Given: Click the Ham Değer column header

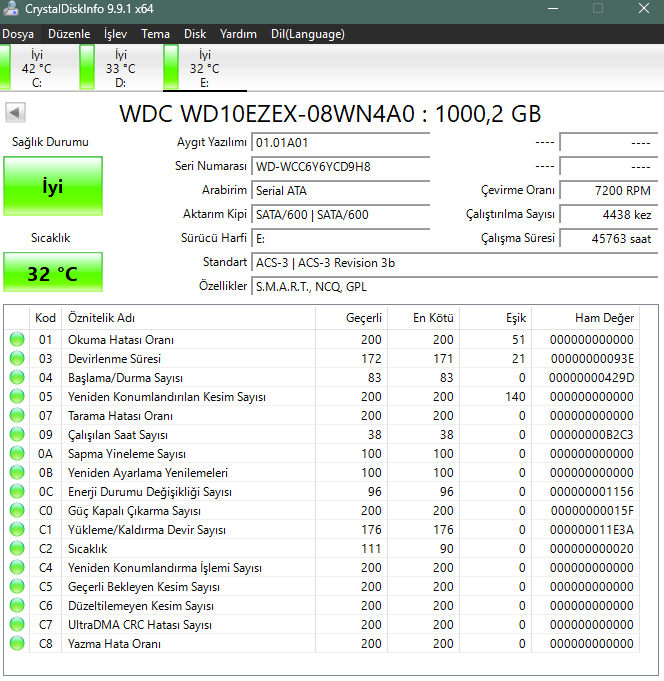Looking at the screenshot, I should click(x=585, y=317).
